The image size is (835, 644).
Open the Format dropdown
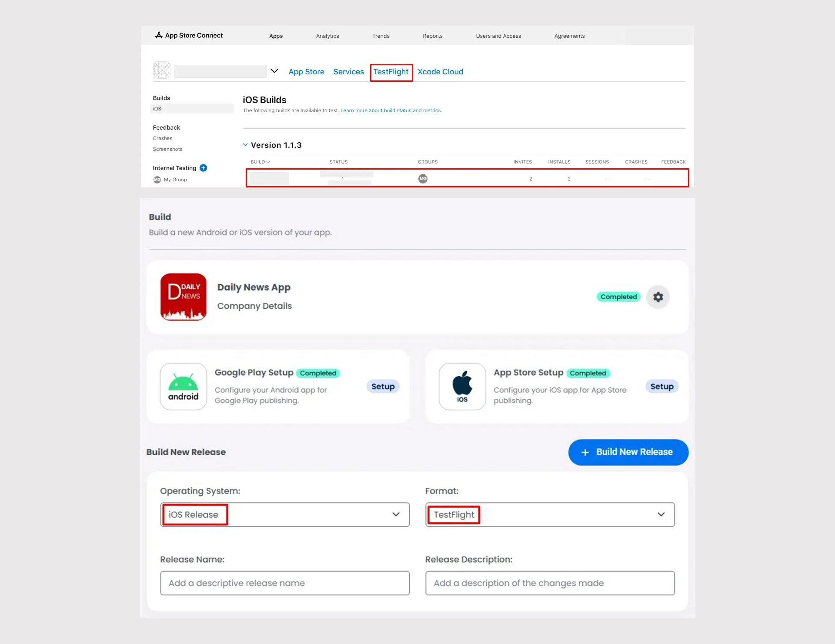coord(550,514)
